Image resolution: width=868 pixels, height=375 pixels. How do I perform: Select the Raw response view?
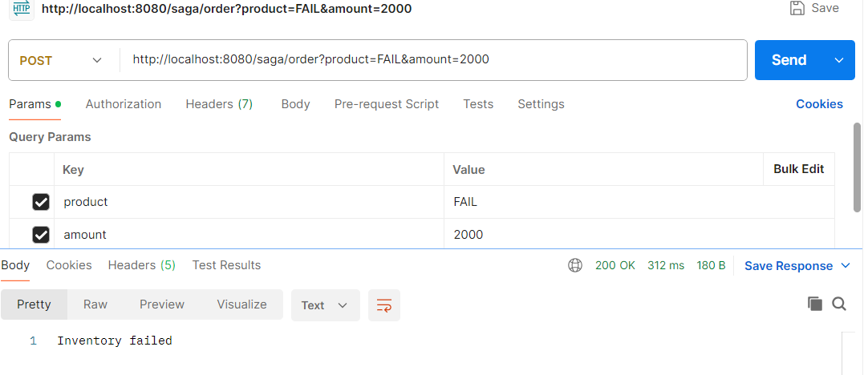[x=95, y=304]
